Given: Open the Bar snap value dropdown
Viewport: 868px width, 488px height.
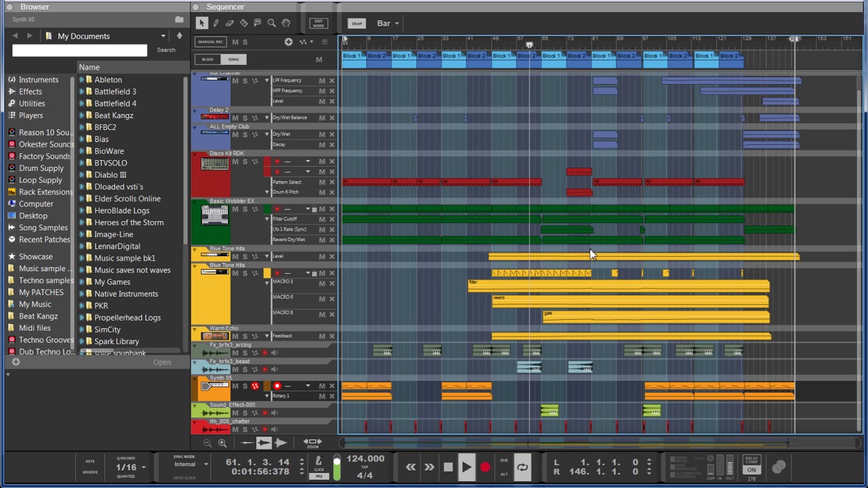Looking at the screenshot, I should (388, 23).
